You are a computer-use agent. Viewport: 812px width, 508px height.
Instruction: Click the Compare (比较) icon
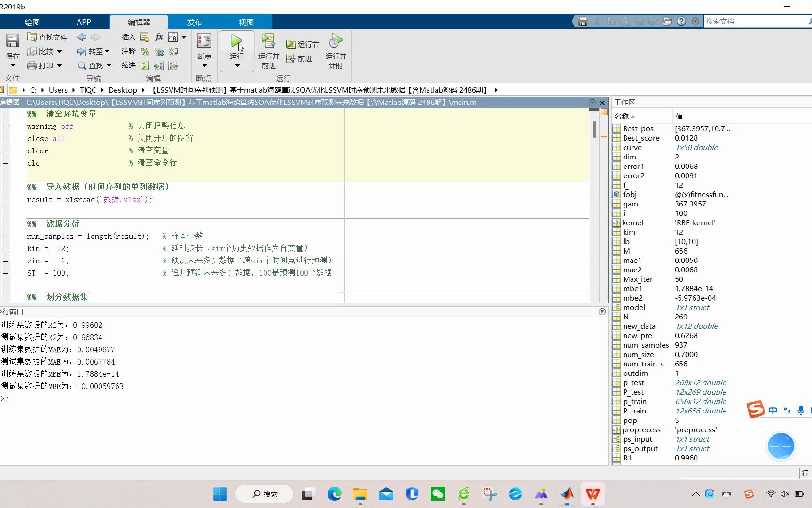32,51
